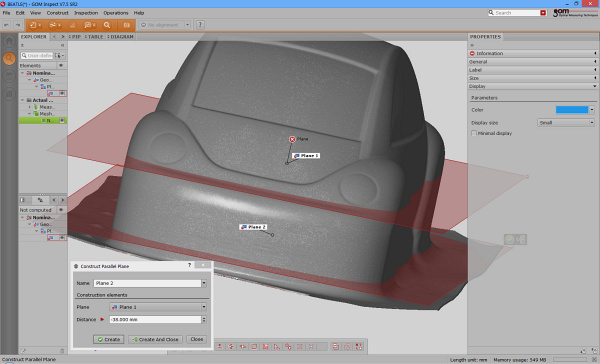This screenshot has width=600, height=364.
Task: Open the Inspection menu
Action: 86,13
